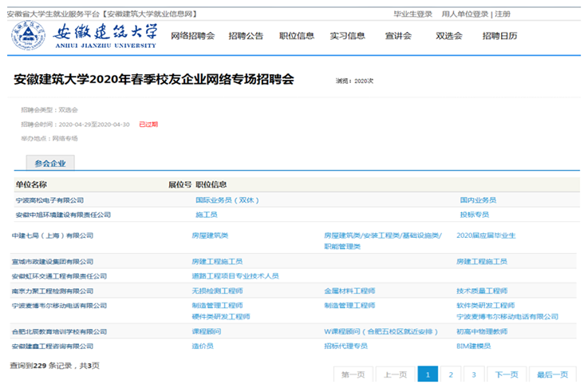Click the 毕业生登录 link
The height and width of the screenshot is (388, 588).
(412, 14)
